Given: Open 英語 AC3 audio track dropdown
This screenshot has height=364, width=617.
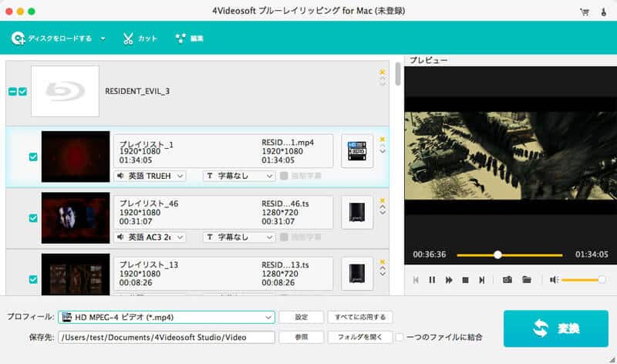Looking at the screenshot, I should pos(150,237).
